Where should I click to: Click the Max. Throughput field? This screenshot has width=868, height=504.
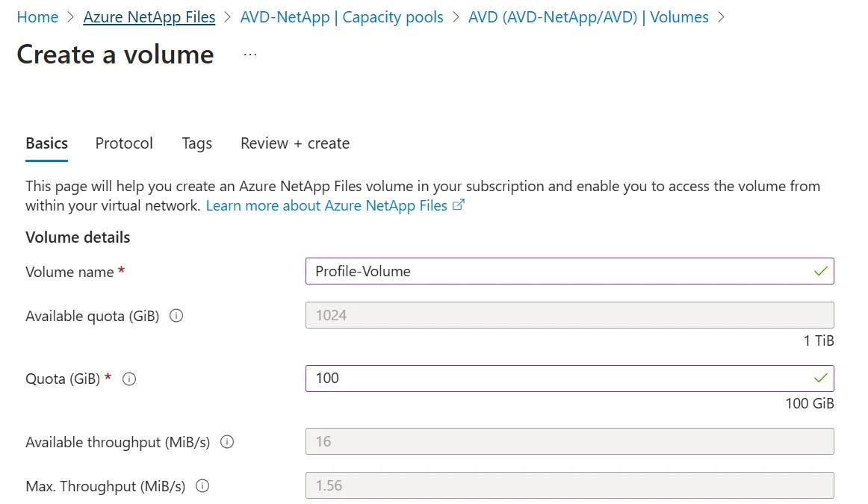[x=569, y=486]
